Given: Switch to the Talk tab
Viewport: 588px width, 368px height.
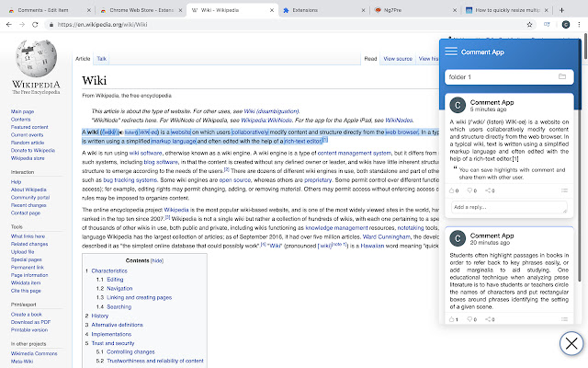Looking at the screenshot, I should click(101, 58).
